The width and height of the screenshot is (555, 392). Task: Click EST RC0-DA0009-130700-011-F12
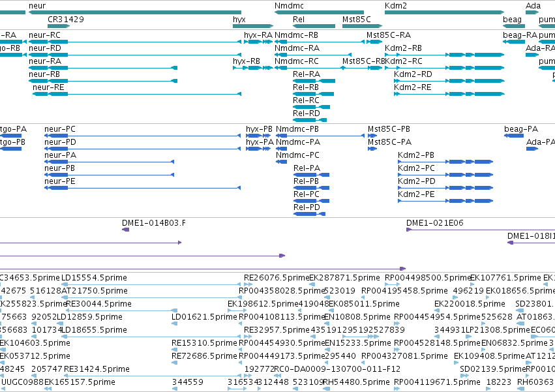[x=337, y=370]
